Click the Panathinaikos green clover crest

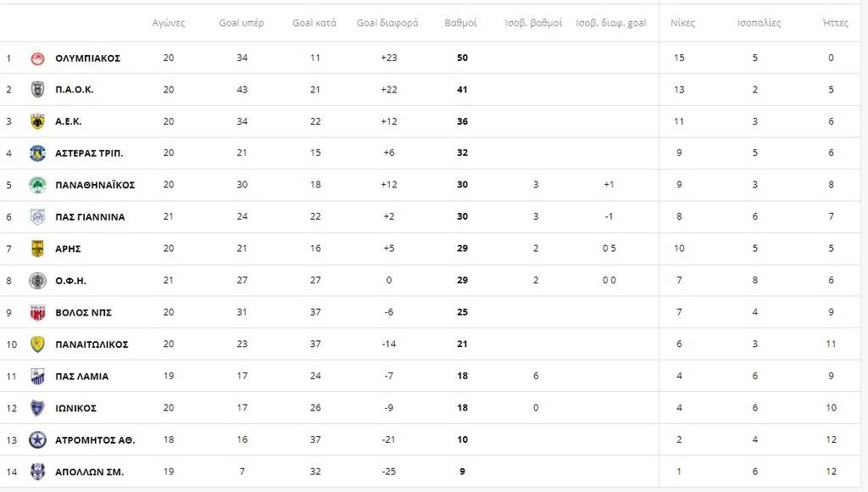point(37,185)
